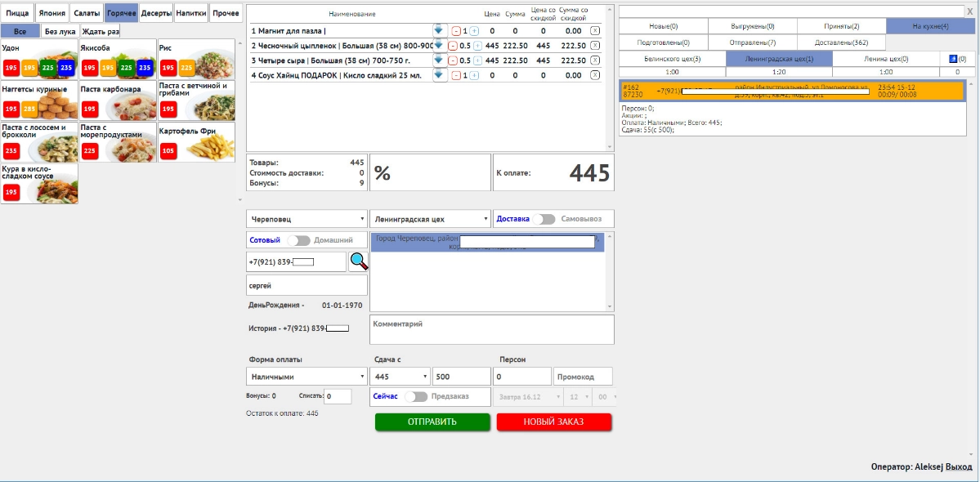Increase quantity of Четыре сыра with plus
Image resolution: width=980 pixels, height=482 pixels.
(477, 60)
